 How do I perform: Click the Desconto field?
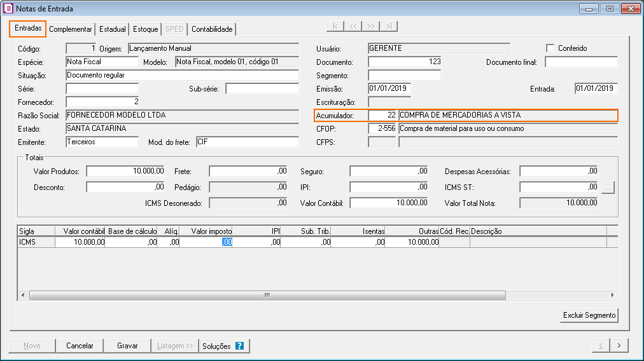(125, 187)
